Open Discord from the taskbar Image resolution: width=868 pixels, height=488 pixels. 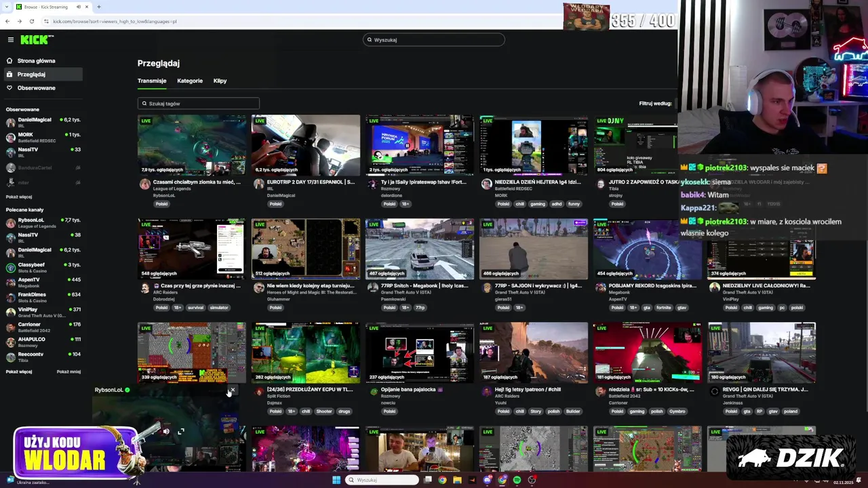(487, 480)
